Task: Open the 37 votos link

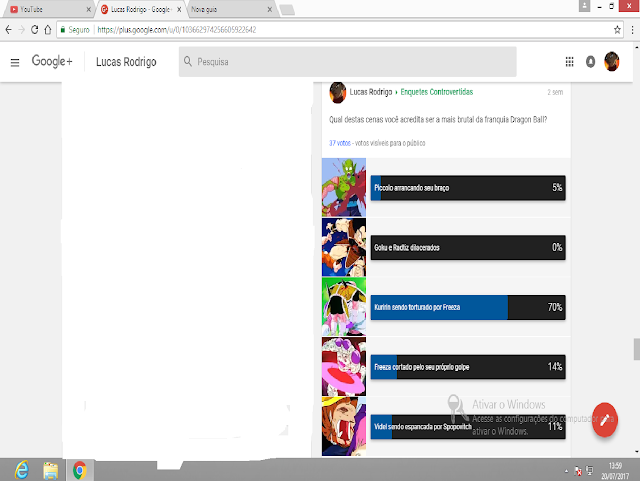Action: point(340,143)
